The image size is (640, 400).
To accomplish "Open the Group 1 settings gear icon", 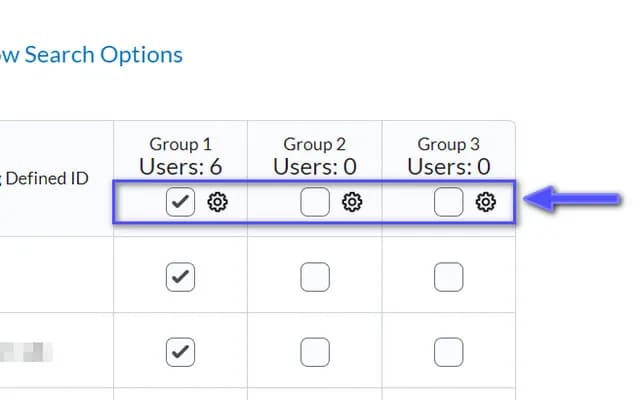I will point(217,202).
